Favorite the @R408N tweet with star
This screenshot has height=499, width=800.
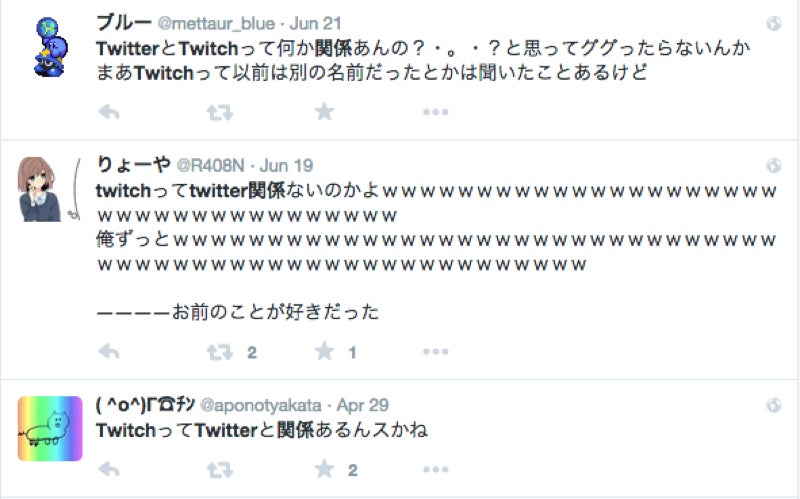click(324, 351)
